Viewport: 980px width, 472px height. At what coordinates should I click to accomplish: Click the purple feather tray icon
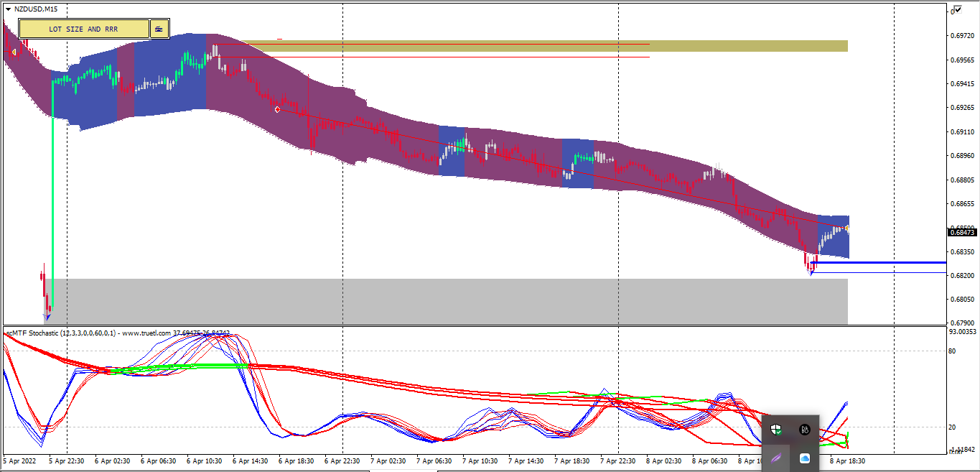[x=776, y=458]
